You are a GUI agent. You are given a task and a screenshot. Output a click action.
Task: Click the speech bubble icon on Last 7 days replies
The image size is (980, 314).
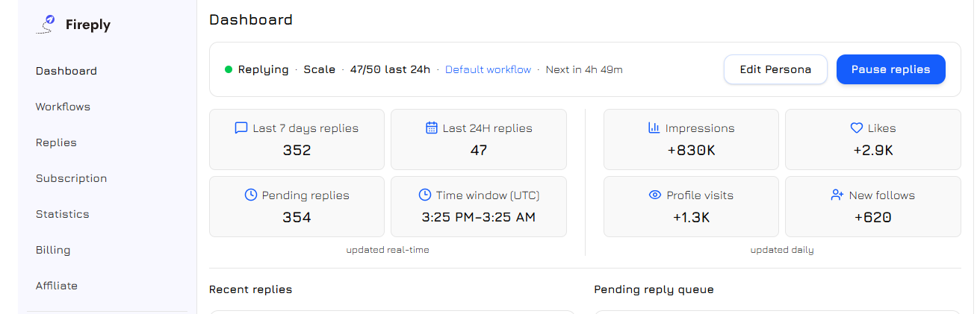point(241,128)
